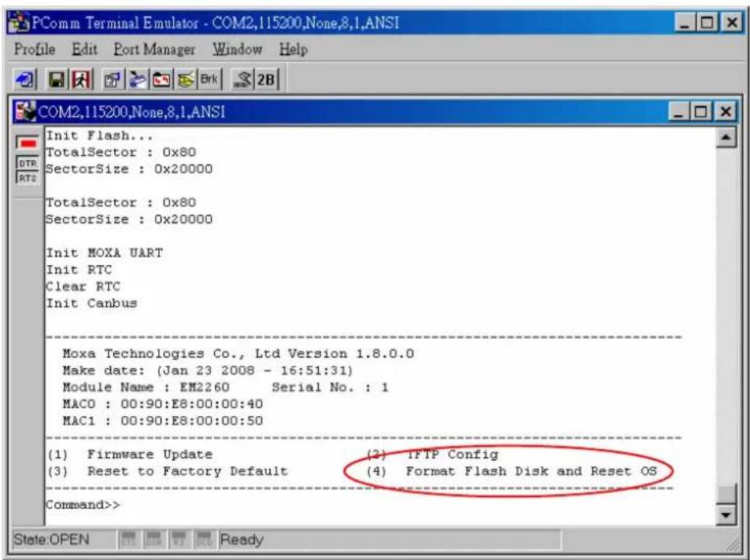Click the 'Make date' line
Viewport: 750px width, 560px height.
click(x=208, y=370)
